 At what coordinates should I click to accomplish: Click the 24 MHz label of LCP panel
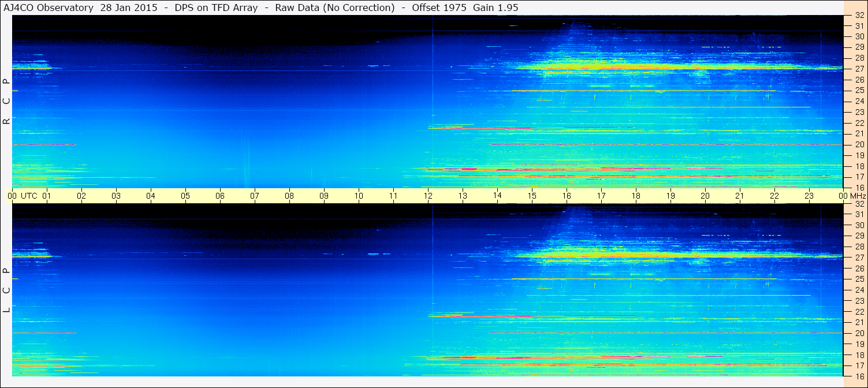pos(859,290)
